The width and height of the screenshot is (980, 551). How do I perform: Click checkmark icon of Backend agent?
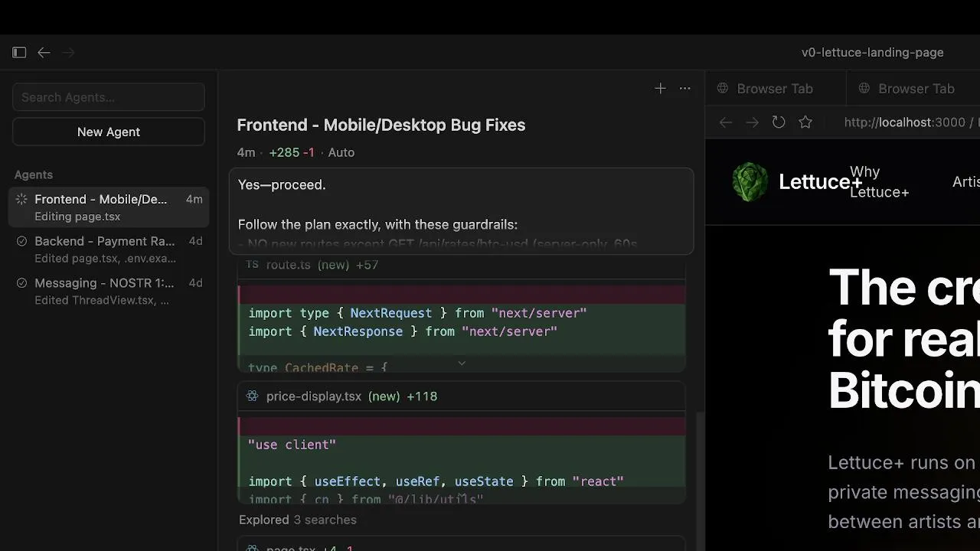[x=21, y=241]
